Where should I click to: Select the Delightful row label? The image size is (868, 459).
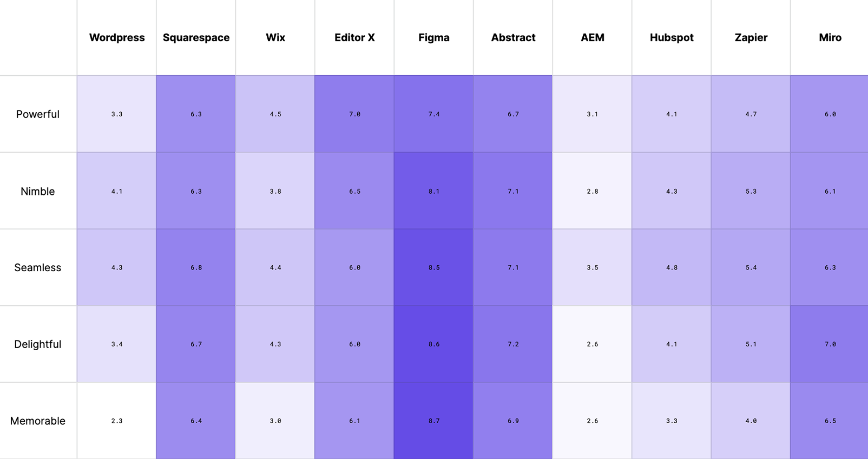[38, 344]
